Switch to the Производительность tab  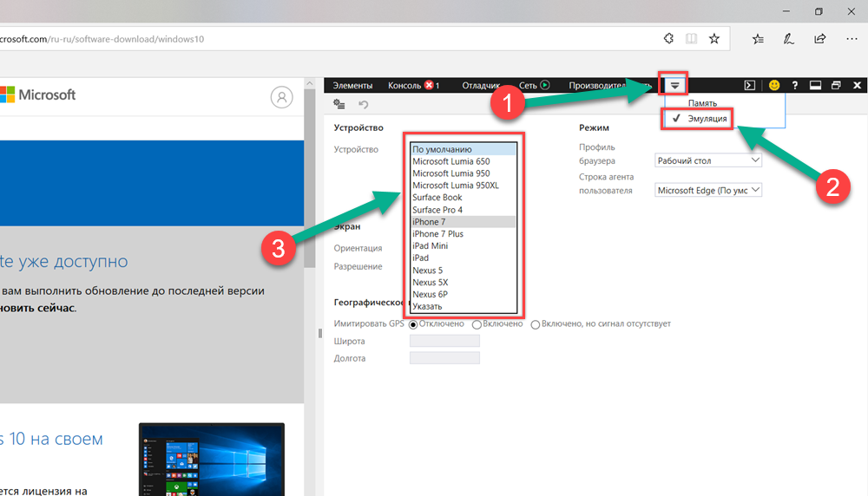609,85
